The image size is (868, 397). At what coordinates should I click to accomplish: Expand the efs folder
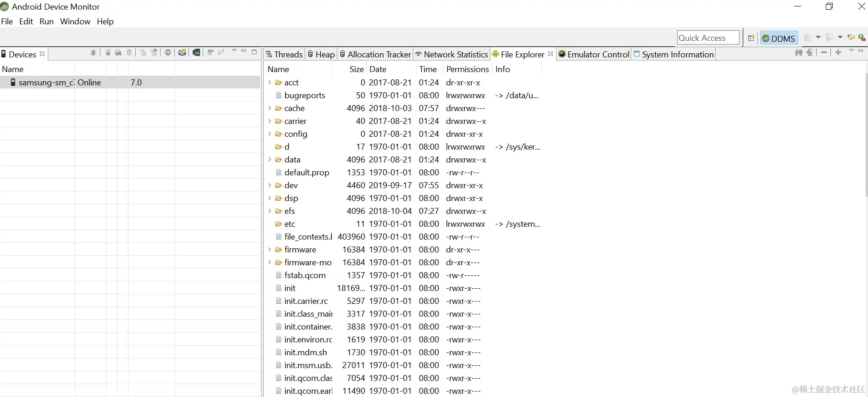[270, 211]
